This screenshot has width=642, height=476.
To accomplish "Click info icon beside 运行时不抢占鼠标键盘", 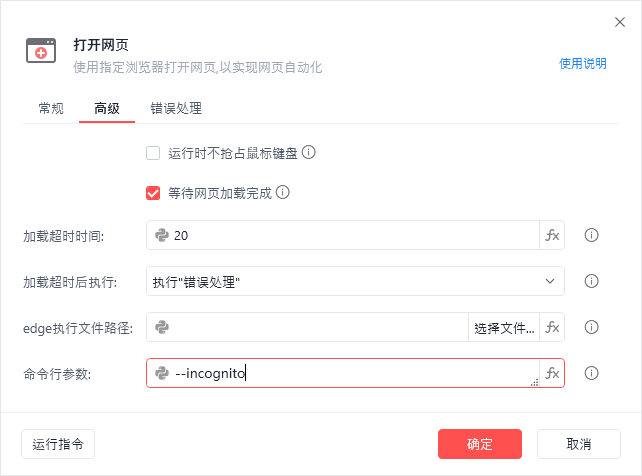I will 309,153.
